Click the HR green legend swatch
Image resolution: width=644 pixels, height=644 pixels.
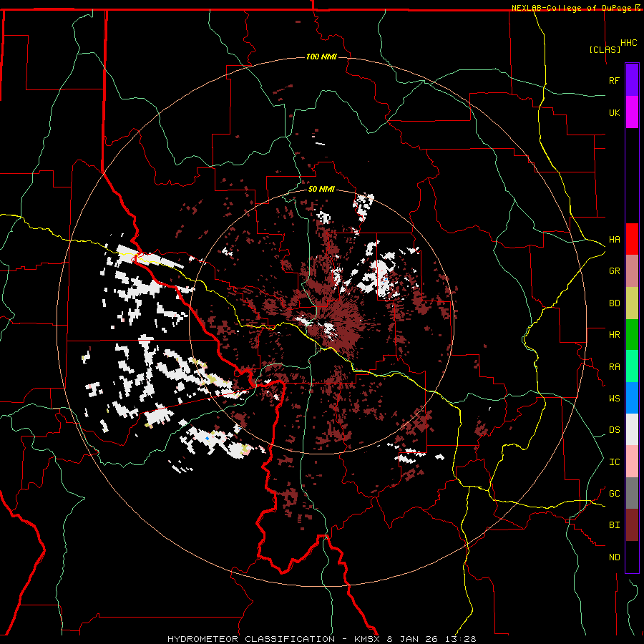(632, 335)
